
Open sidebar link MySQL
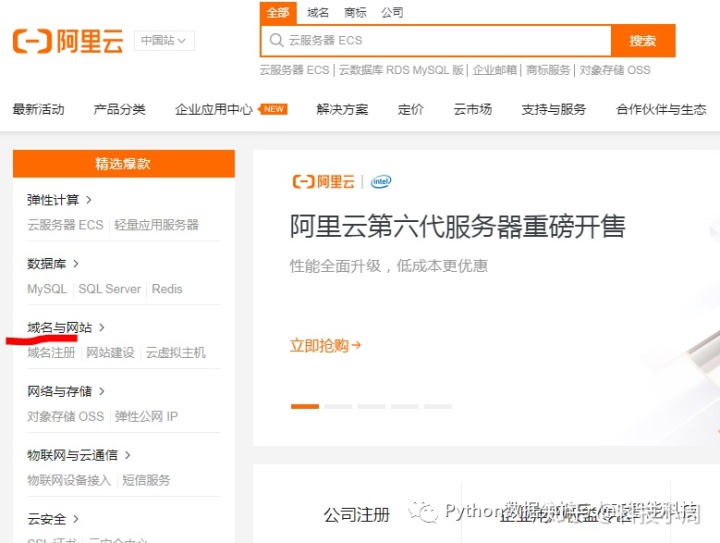click(47, 289)
